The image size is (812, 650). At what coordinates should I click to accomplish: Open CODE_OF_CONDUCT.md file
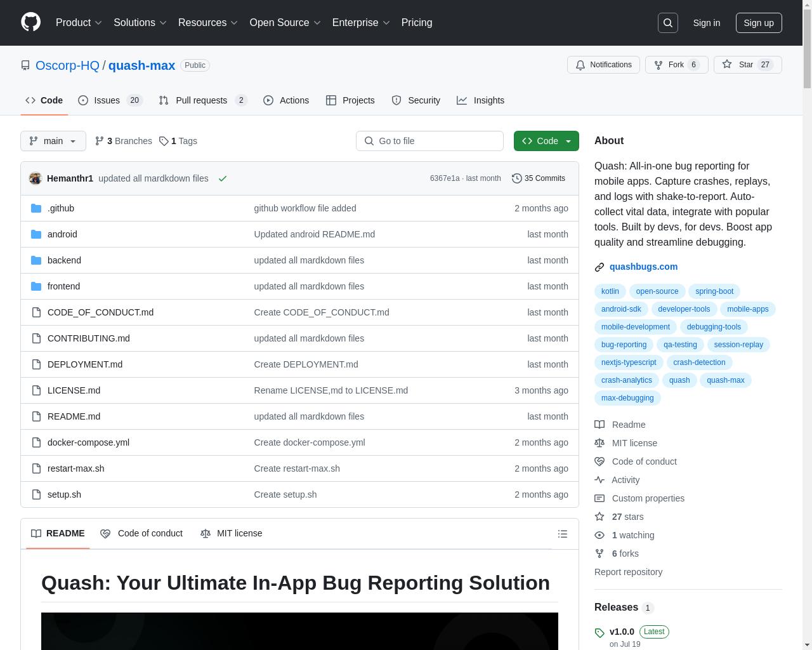[100, 312]
